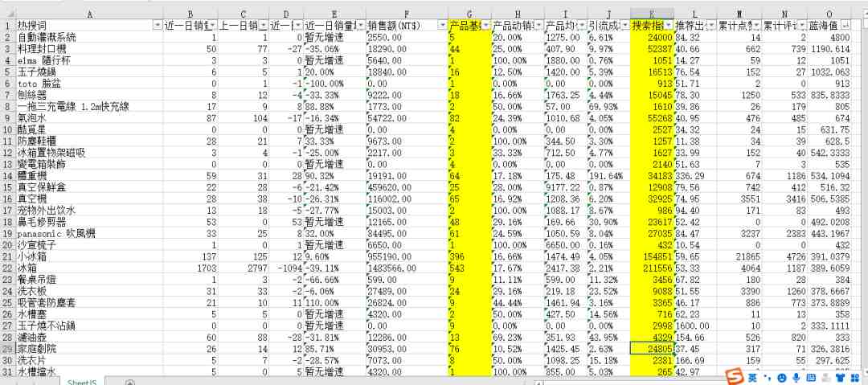This screenshot has height=385, width=868.
Task: Select yellow search index cell 154851
Action: point(652,256)
